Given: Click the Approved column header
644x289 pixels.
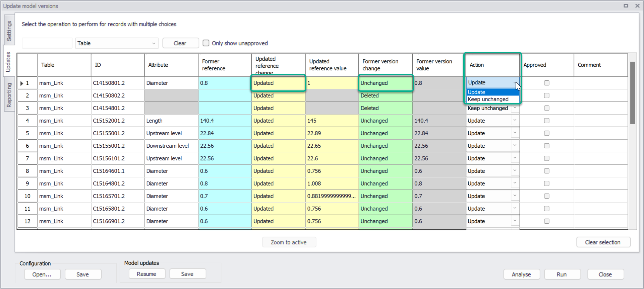Looking at the screenshot, I should point(547,65).
